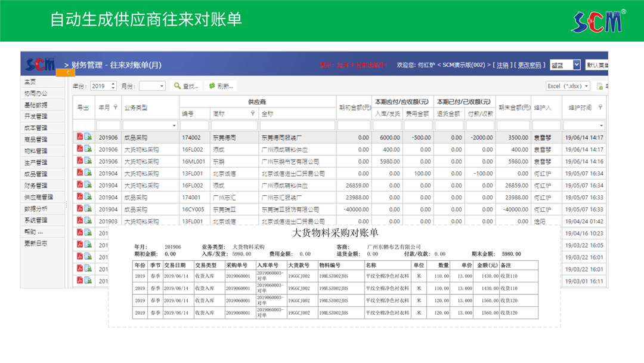This screenshot has width=644, height=363.
Task: Collapse the sidebar with the orange arrow
Action: coord(67,73)
